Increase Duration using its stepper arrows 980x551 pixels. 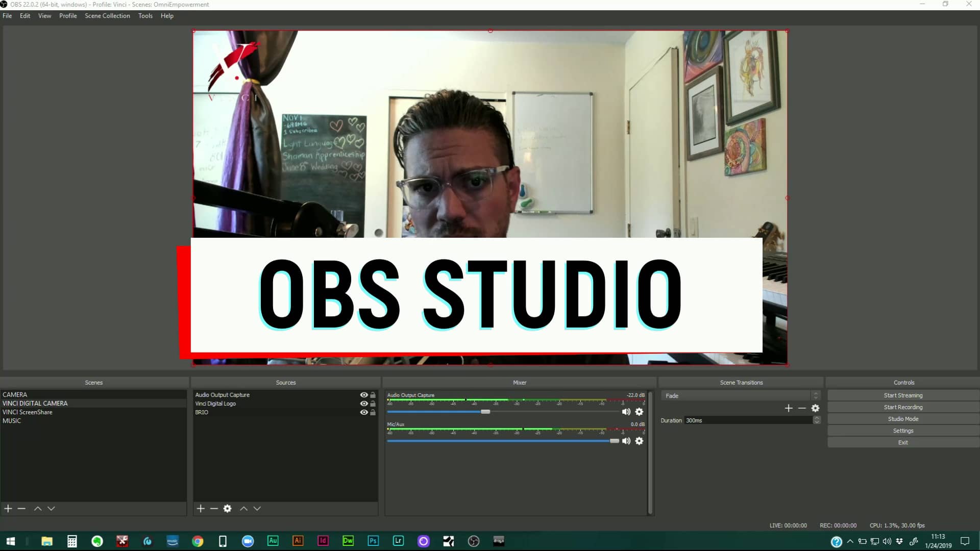pos(816,420)
